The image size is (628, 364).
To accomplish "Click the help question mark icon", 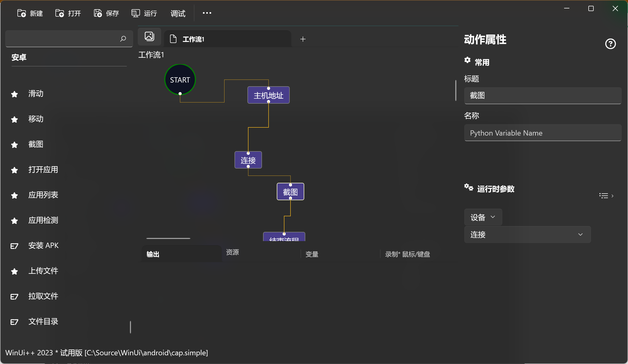I will coord(610,44).
